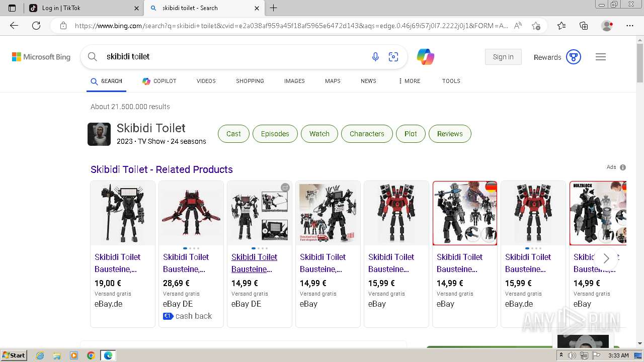Switch to COPILOT tab
The image size is (644, 362).
point(159,81)
